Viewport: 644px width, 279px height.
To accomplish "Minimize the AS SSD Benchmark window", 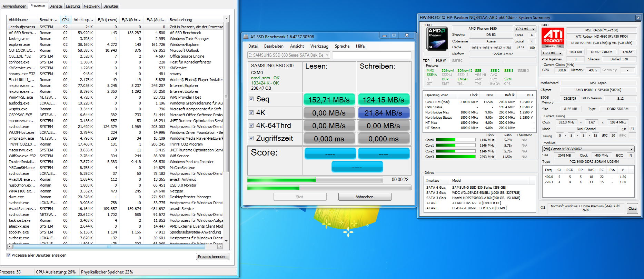I will 385,36.
